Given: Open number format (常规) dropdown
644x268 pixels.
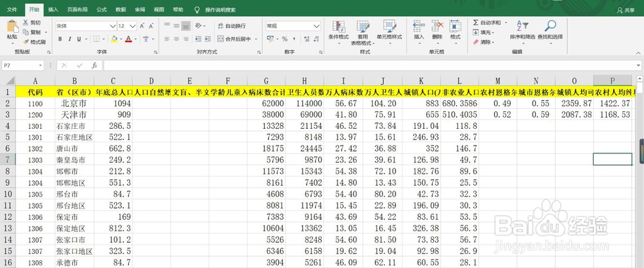Looking at the screenshot, I should click(316, 26).
